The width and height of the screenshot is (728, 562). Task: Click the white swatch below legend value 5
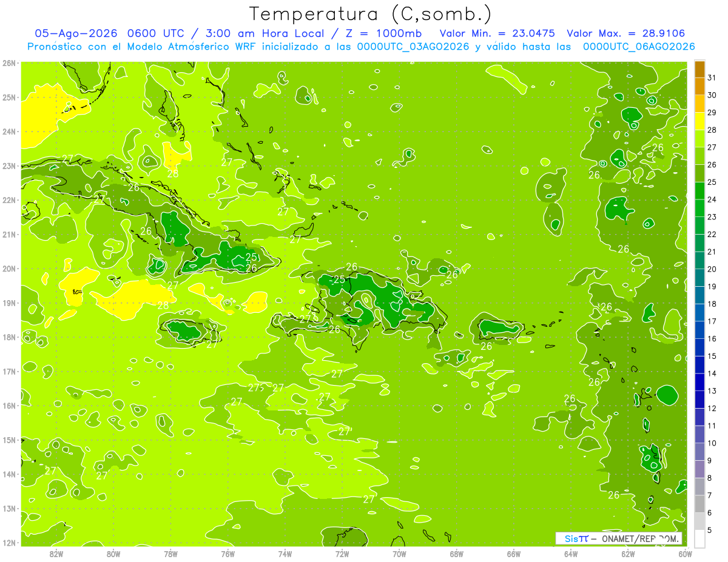pyautogui.click(x=699, y=538)
